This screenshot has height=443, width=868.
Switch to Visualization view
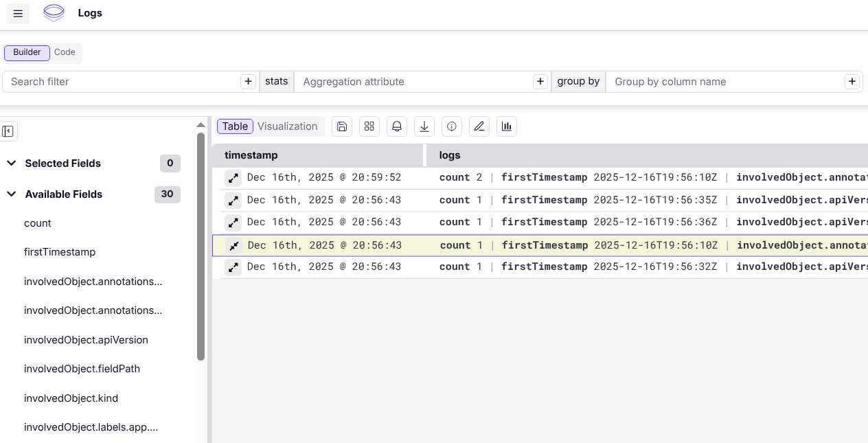tap(287, 126)
